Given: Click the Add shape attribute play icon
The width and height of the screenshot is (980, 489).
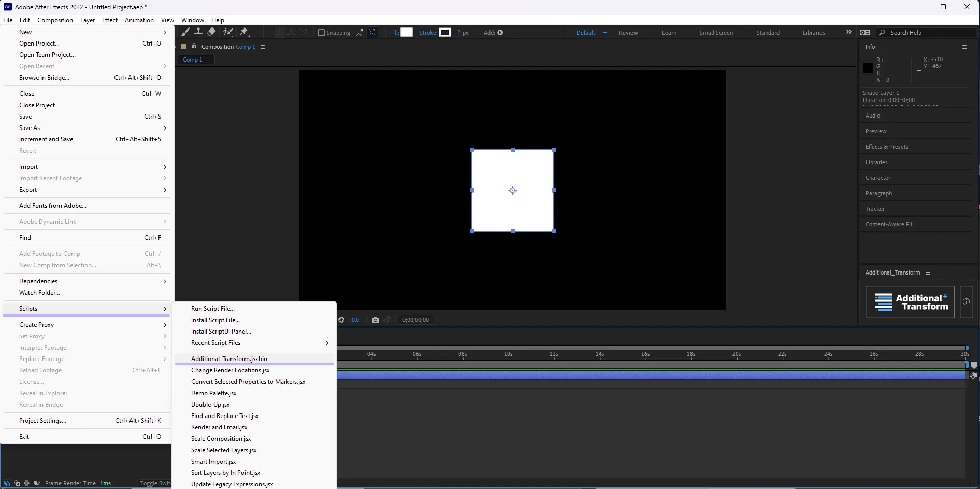Looking at the screenshot, I should coord(500,33).
